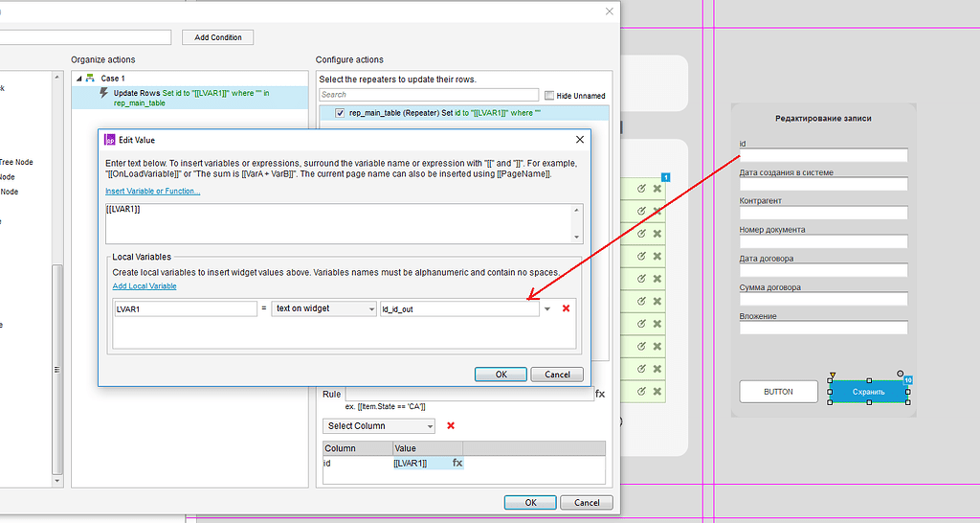Click the actions list vertical scrollbar thumb
This screenshot has width=980, height=523.
coord(57,369)
